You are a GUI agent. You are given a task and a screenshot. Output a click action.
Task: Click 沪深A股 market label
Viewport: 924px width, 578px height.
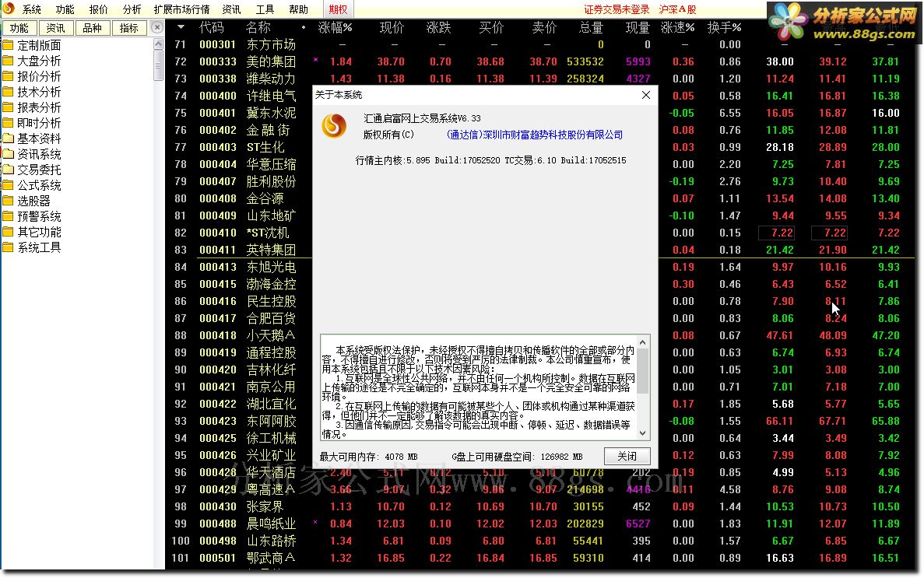tap(678, 9)
